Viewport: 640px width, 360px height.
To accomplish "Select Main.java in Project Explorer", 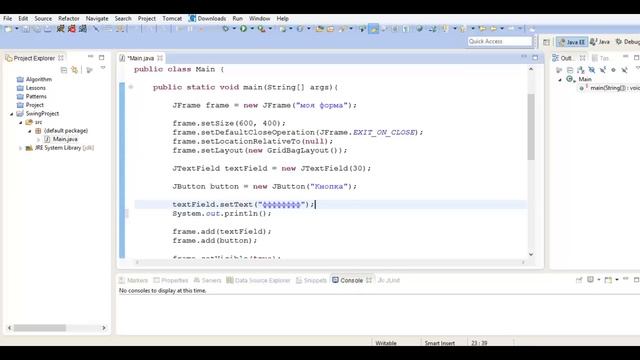I will (65, 139).
